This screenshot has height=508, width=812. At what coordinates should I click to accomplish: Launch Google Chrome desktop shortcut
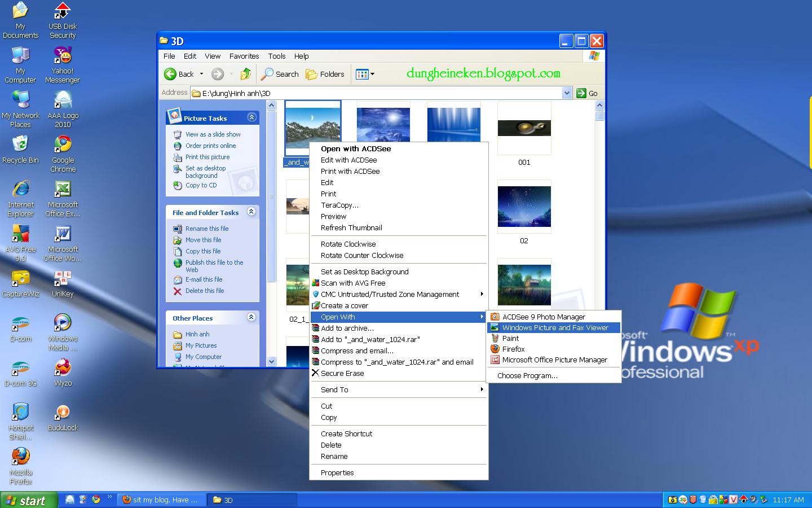click(x=63, y=154)
